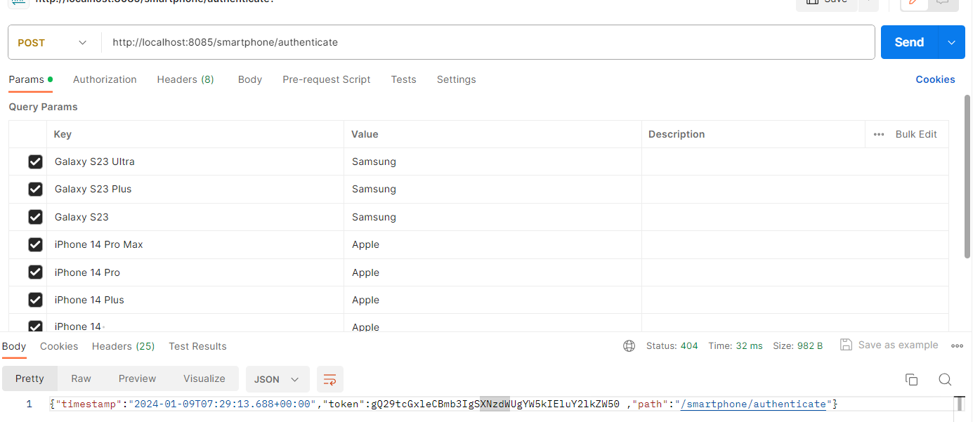Switch to the Params tab
Viewport: 980px width, 422px height.
point(30,79)
